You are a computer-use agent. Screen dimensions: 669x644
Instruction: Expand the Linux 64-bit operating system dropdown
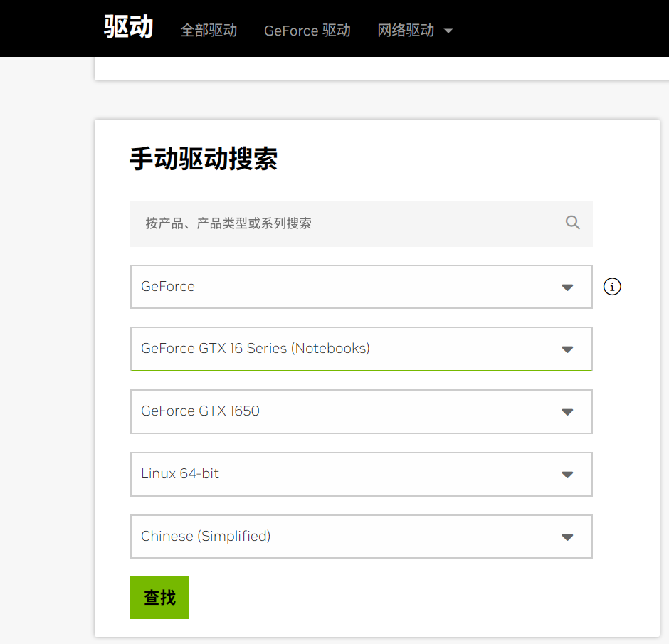tap(361, 474)
